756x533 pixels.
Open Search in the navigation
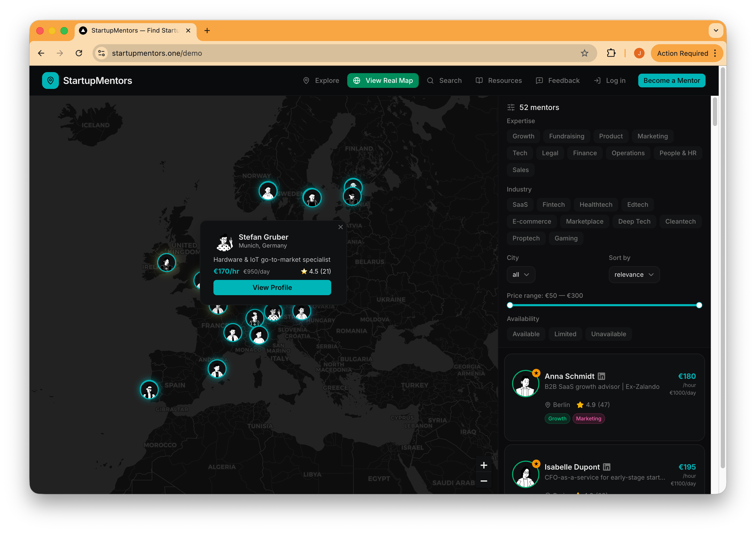(x=444, y=81)
